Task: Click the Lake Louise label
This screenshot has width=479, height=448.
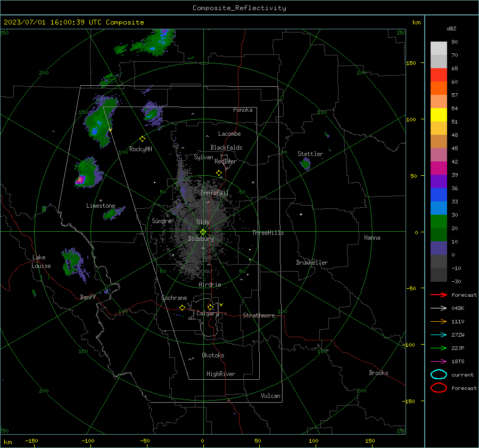Action: (41, 262)
